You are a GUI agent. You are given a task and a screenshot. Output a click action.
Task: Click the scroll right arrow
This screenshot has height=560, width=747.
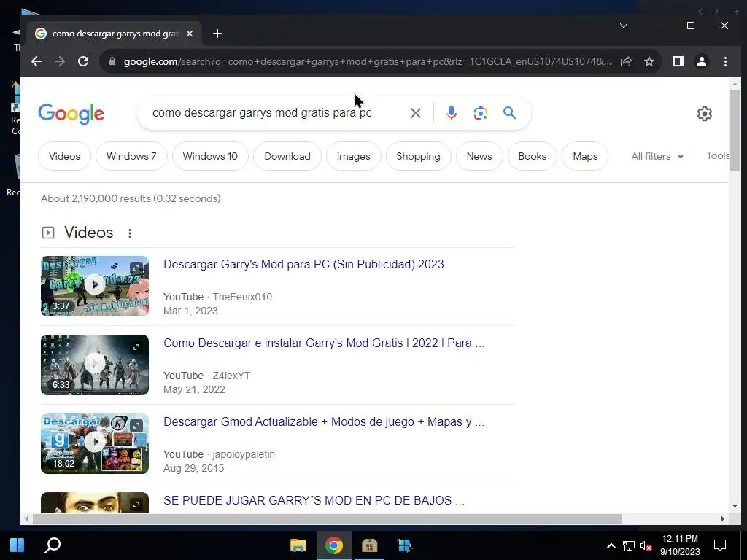point(723,518)
